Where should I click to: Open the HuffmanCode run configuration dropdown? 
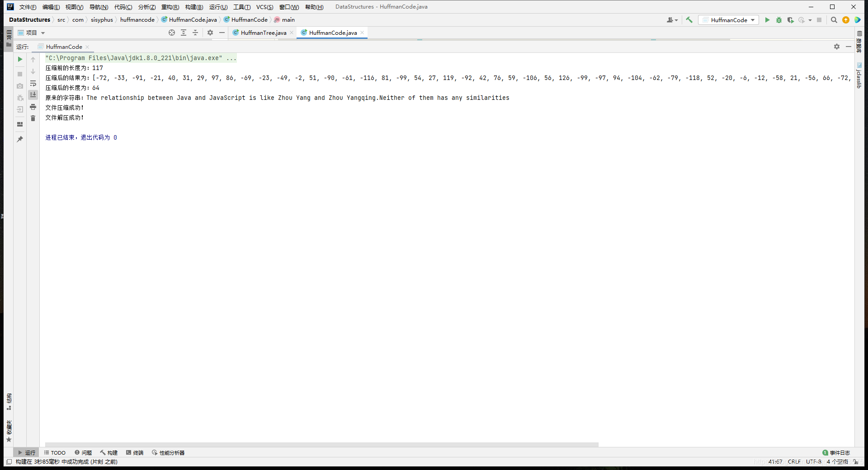[x=728, y=20]
